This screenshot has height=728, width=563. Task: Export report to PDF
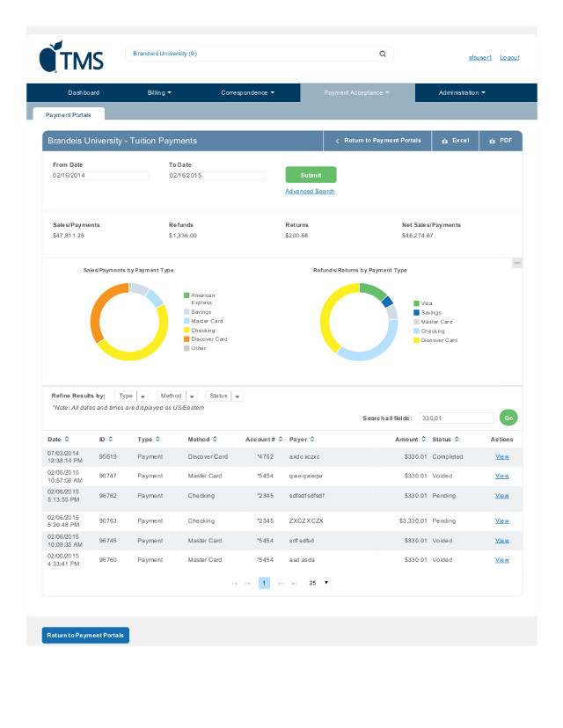[501, 141]
